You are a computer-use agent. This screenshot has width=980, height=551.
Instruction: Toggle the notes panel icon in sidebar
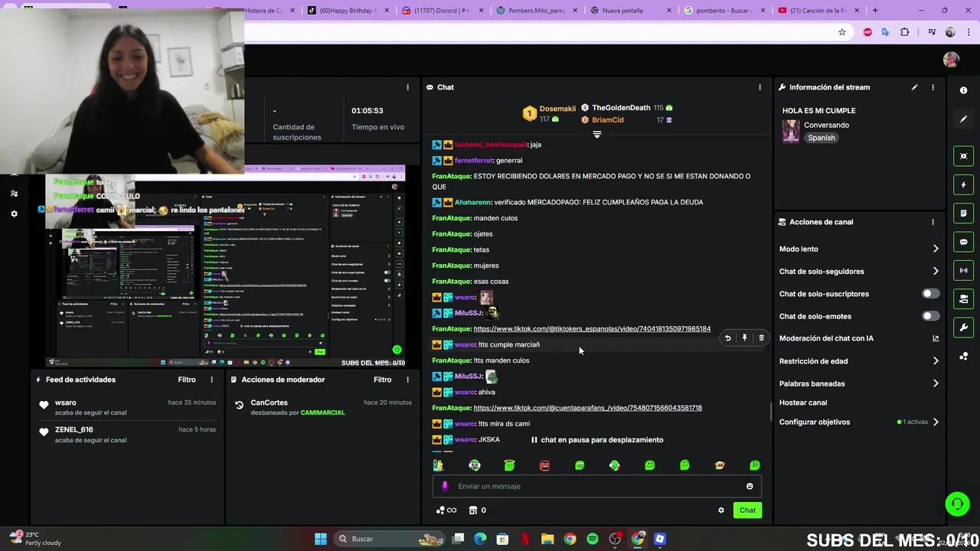(x=963, y=213)
